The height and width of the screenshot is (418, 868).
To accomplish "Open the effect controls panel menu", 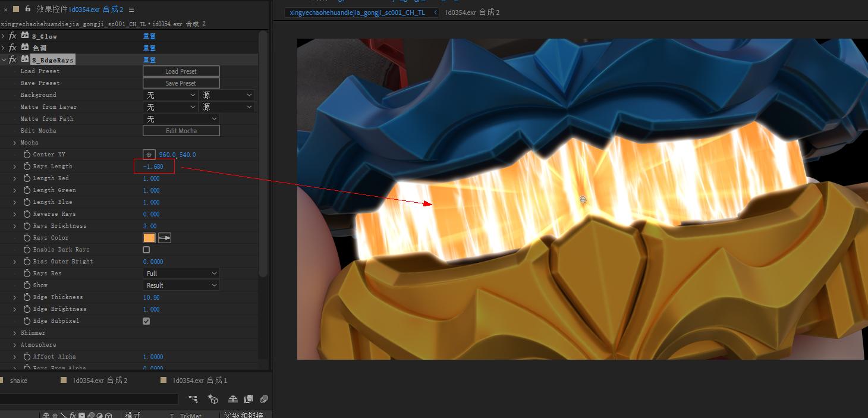I will coord(131,10).
